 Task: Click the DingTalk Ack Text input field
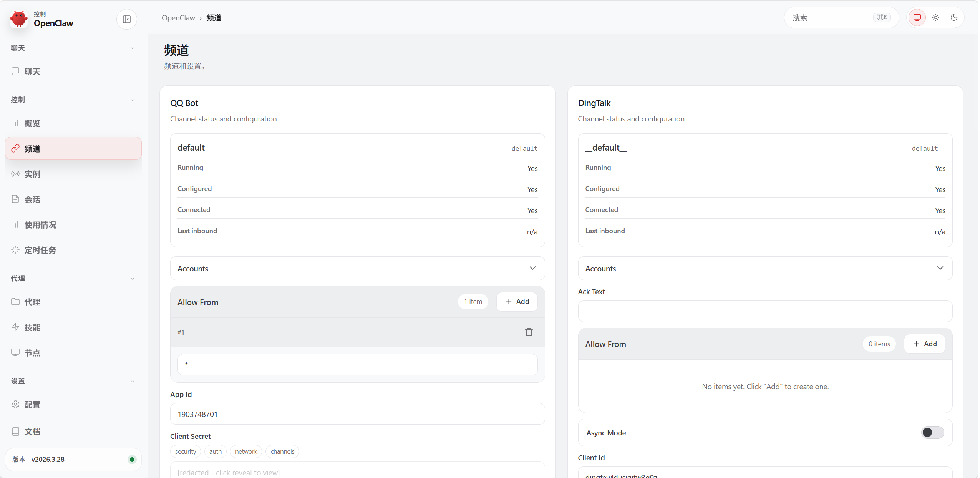click(x=764, y=311)
